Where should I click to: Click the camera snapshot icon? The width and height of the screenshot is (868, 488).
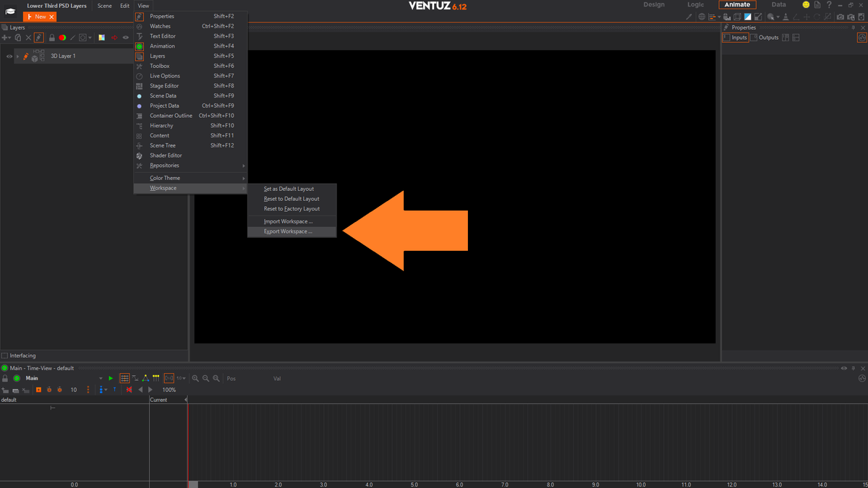coord(841,17)
